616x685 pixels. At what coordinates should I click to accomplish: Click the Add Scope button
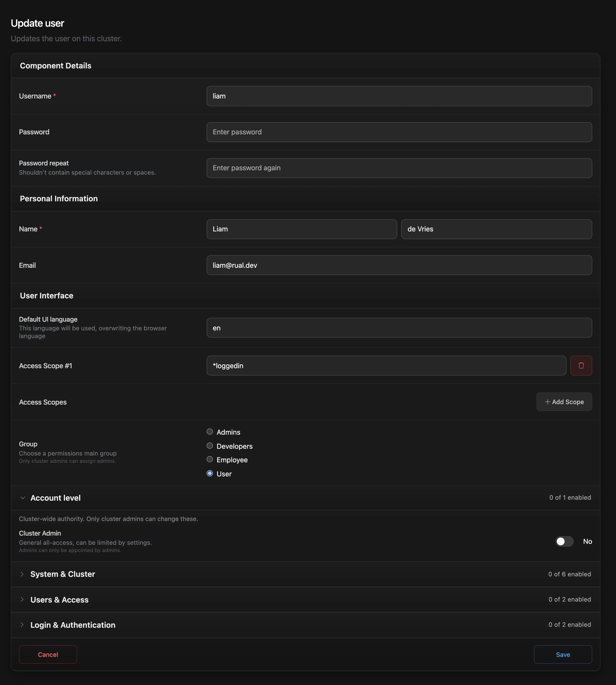564,402
